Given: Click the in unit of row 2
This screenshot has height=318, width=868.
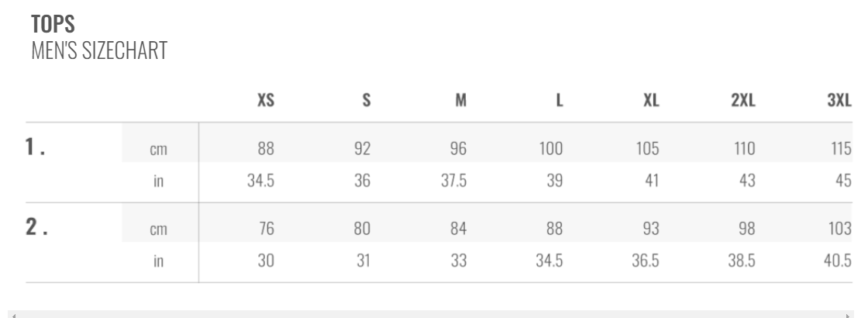Looking at the screenshot, I should point(158,261).
